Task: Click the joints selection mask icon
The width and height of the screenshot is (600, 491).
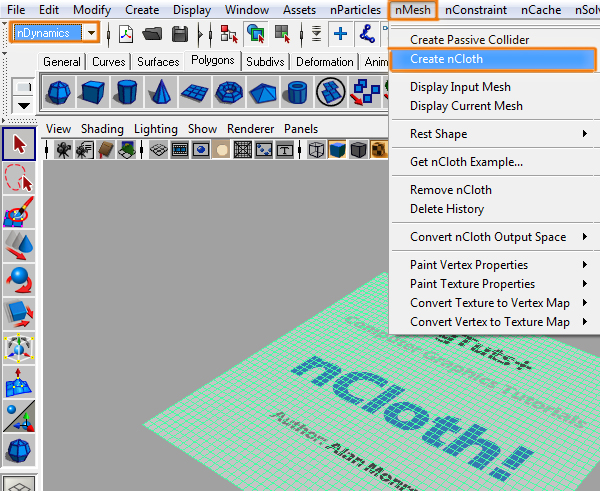Action: [367, 34]
